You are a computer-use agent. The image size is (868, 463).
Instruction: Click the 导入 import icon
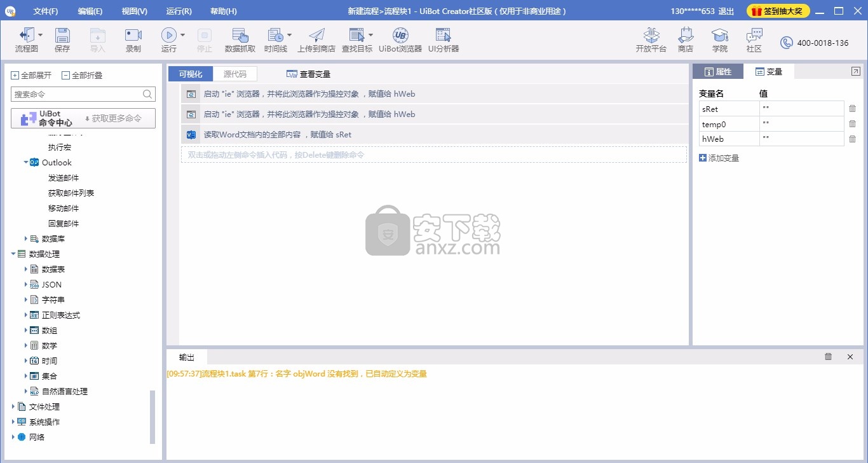[97, 35]
